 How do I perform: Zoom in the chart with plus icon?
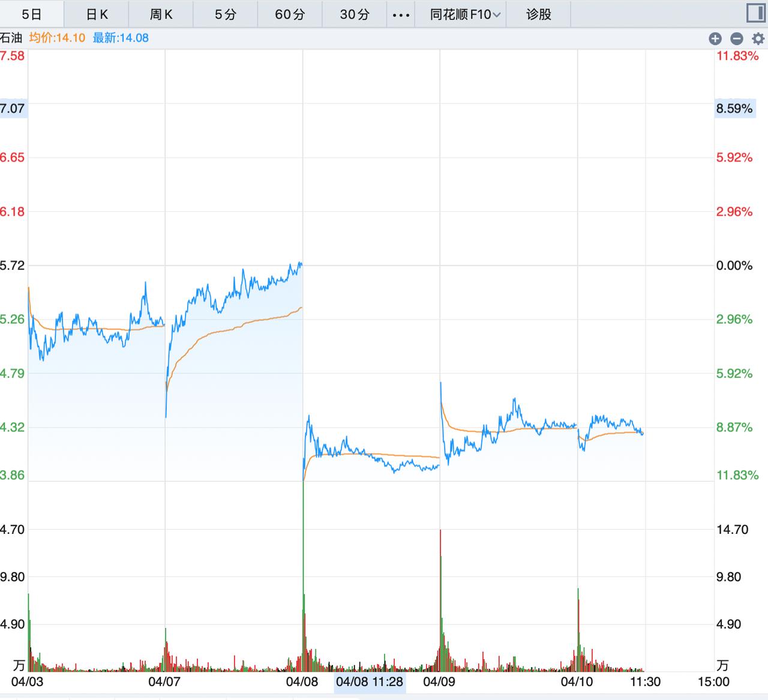[x=715, y=38]
